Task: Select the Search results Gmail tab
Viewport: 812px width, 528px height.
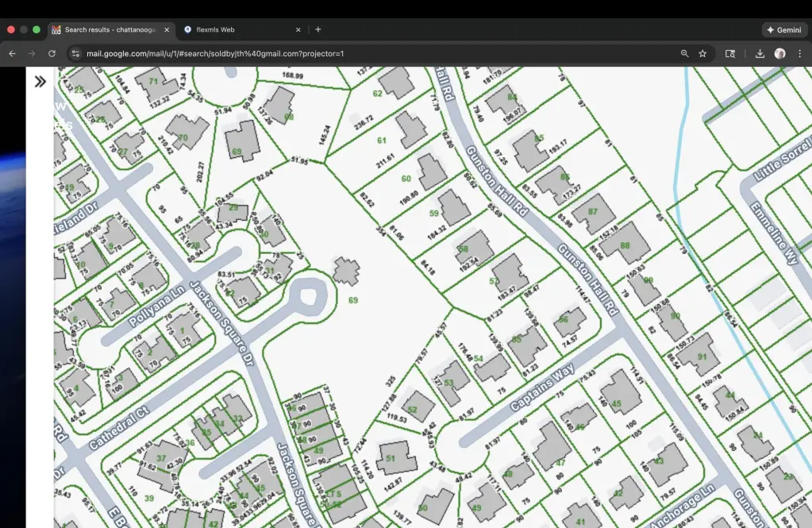Action: [x=109, y=29]
